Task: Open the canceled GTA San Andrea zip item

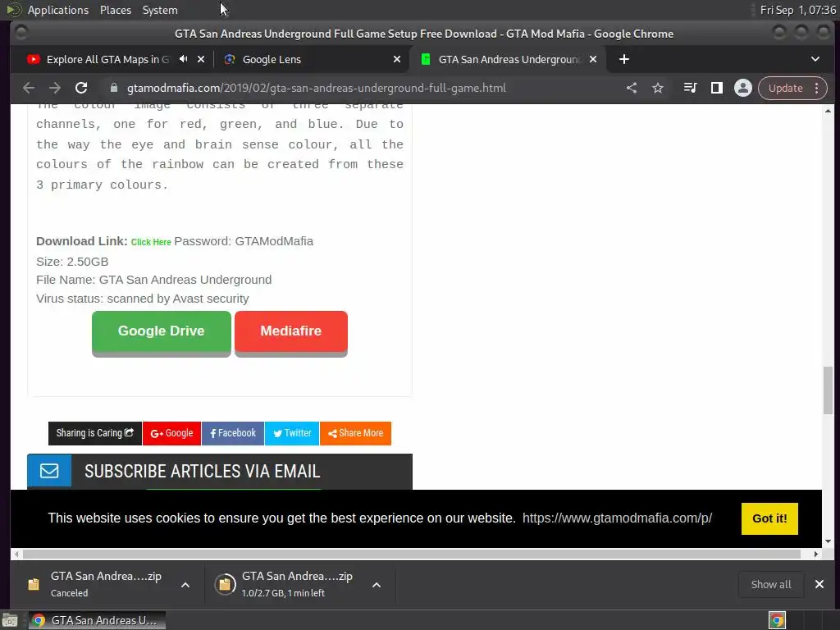Action: [97, 584]
